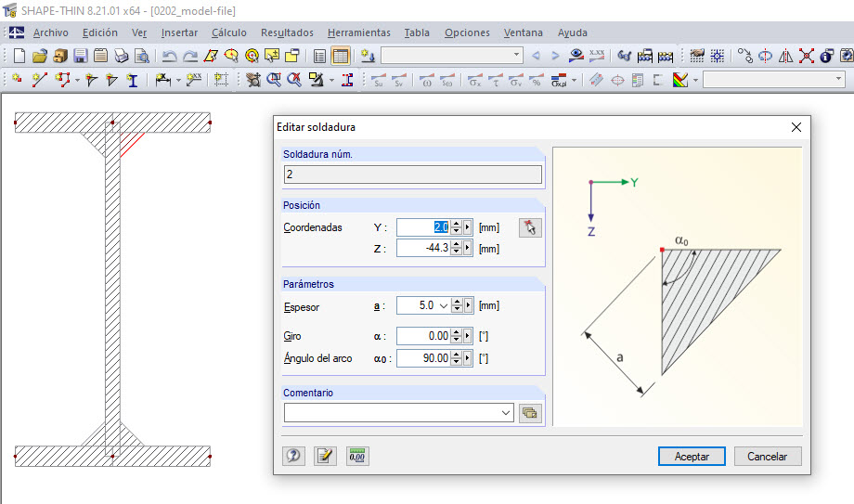Toggle the show values x.xx button

[597, 56]
